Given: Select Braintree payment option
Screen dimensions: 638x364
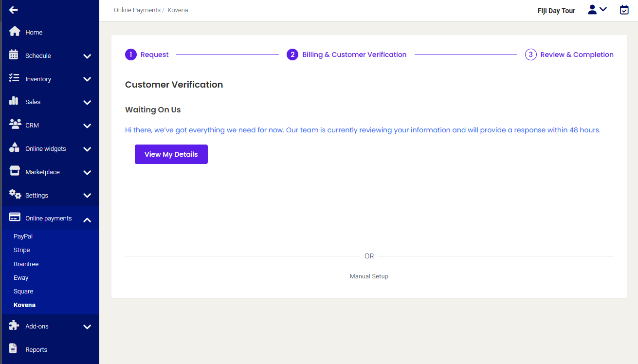Looking at the screenshot, I should [26, 264].
